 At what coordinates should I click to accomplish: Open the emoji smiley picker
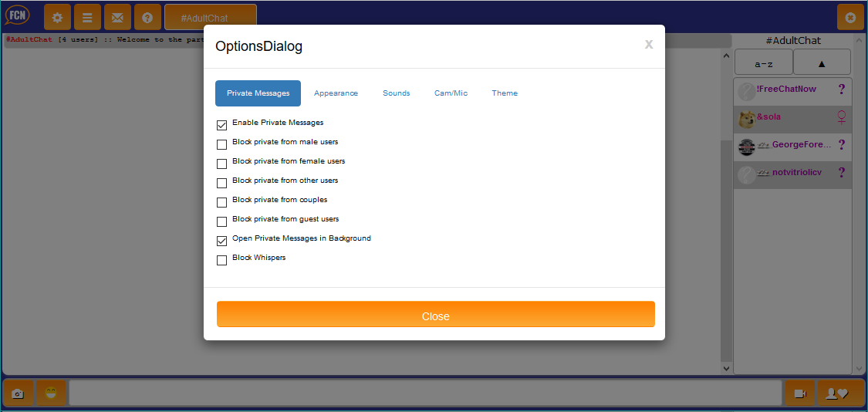pos(51,393)
